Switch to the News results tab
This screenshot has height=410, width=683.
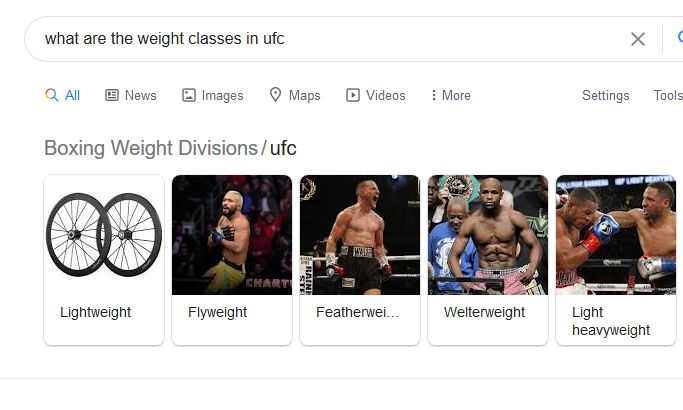(x=140, y=95)
